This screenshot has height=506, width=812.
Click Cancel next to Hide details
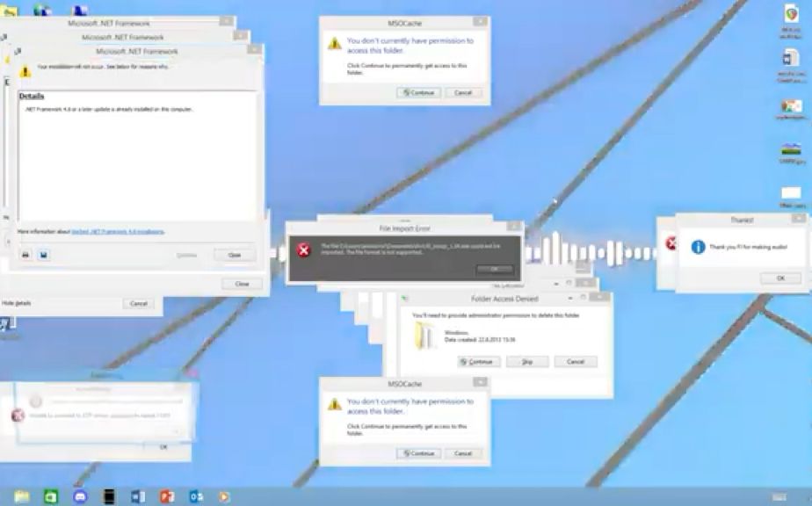[138, 303]
